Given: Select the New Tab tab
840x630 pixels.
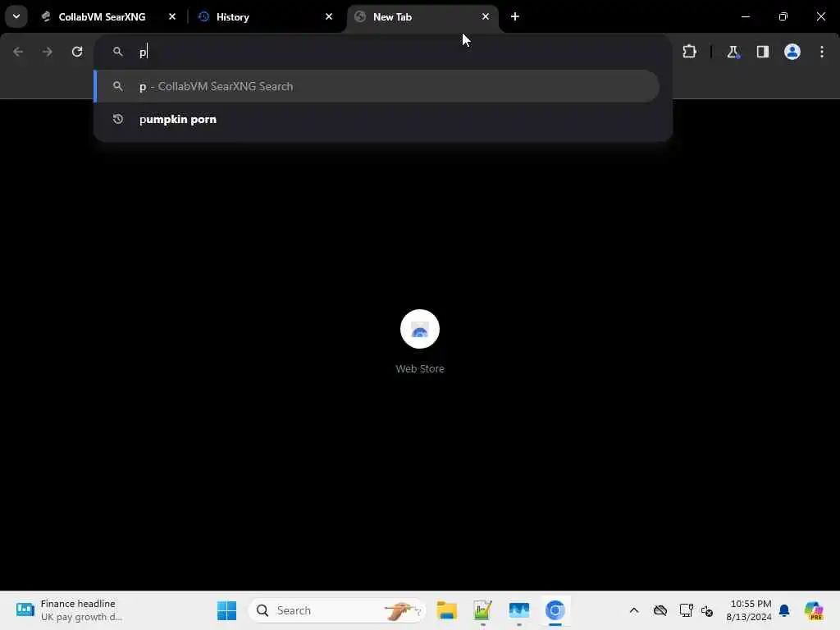Looking at the screenshot, I should click(x=422, y=16).
